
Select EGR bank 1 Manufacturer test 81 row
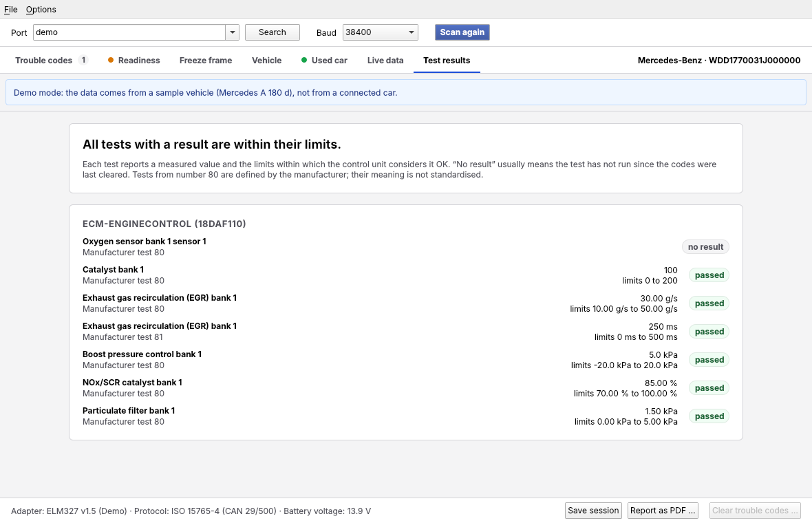405,332
